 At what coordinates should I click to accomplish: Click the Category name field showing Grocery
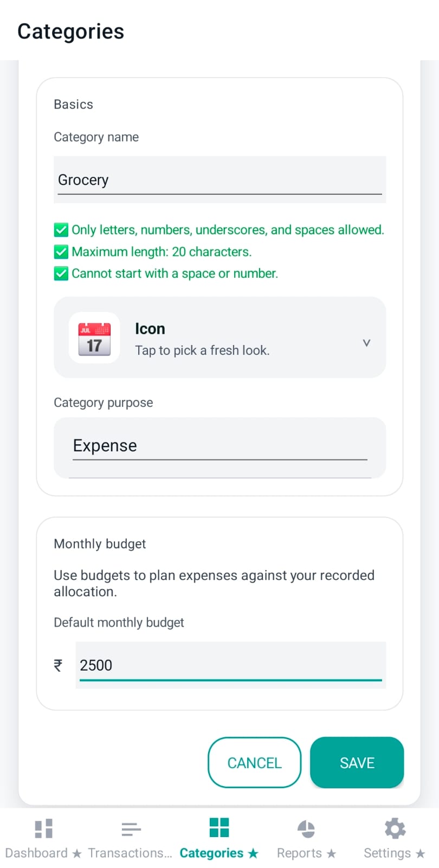pyautogui.click(x=219, y=180)
